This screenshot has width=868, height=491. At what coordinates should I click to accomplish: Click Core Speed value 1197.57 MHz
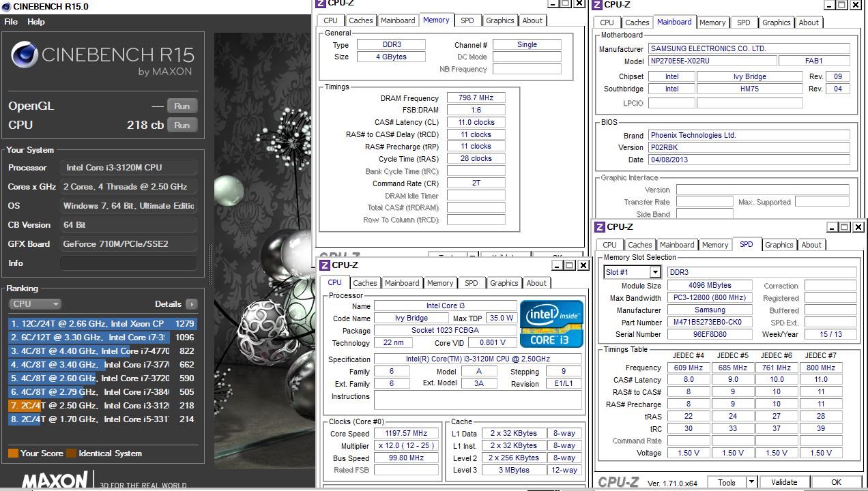407,434
